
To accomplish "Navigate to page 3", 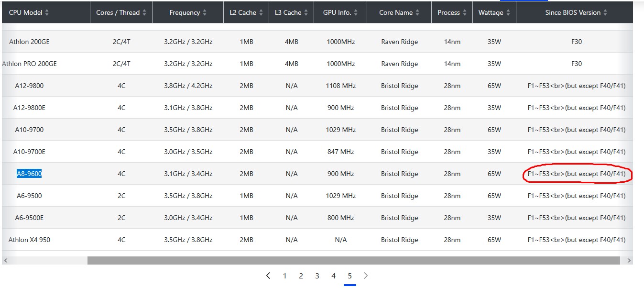I will tap(317, 276).
